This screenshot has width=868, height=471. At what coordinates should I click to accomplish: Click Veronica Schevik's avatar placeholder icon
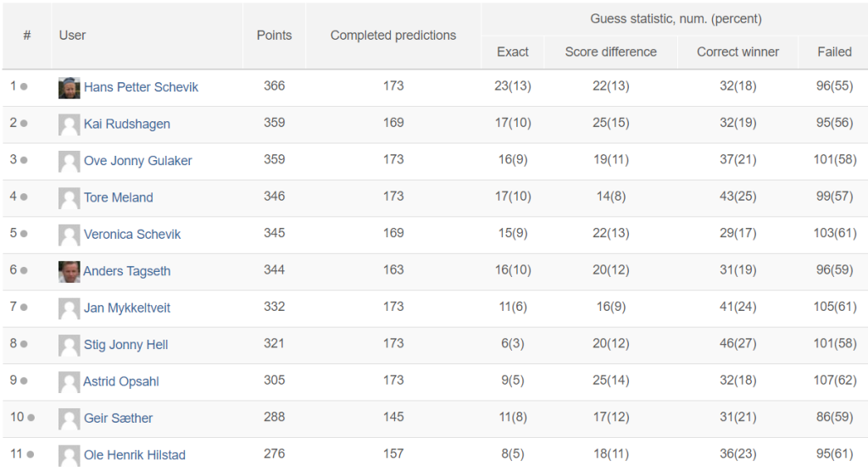tap(70, 235)
